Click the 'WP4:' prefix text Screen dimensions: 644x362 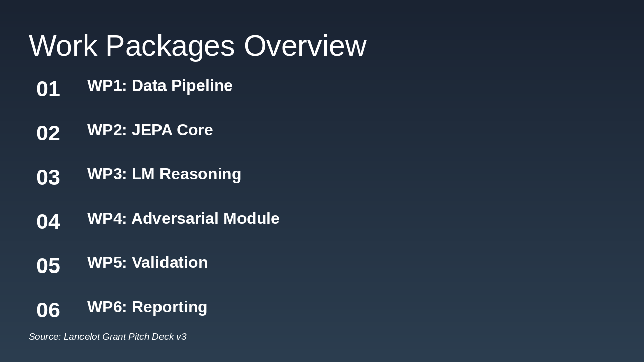[x=107, y=219]
